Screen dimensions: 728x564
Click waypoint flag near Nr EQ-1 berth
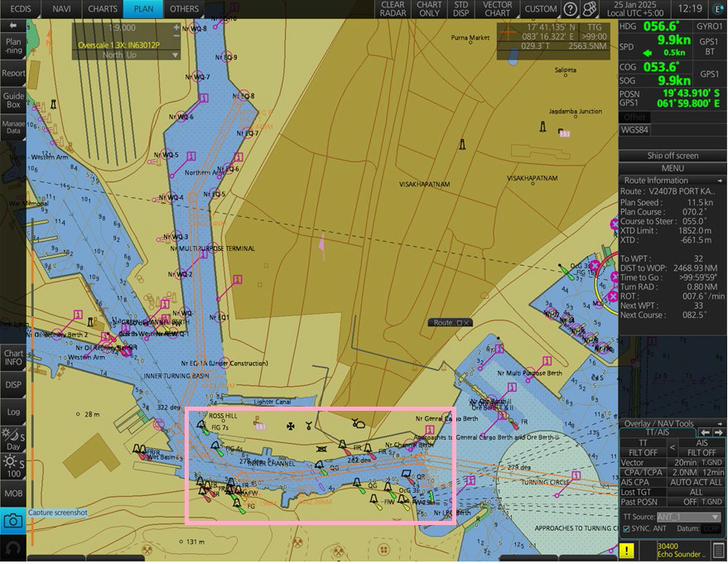tap(238, 280)
